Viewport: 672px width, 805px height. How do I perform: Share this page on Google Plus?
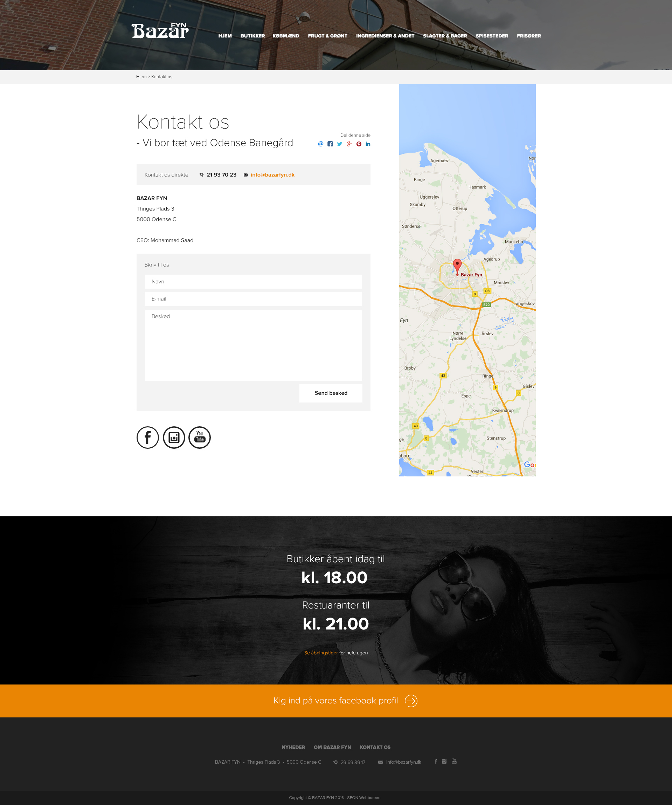(349, 144)
